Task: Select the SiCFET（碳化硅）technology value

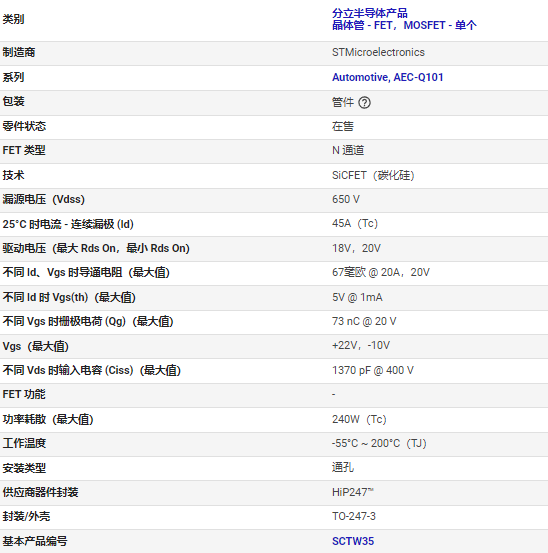Action: (x=373, y=175)
